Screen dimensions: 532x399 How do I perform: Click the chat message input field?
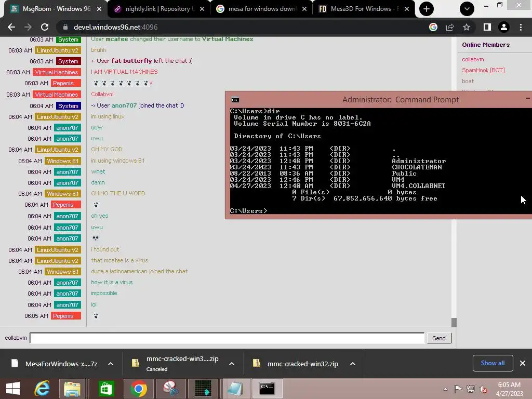[227, 338]
